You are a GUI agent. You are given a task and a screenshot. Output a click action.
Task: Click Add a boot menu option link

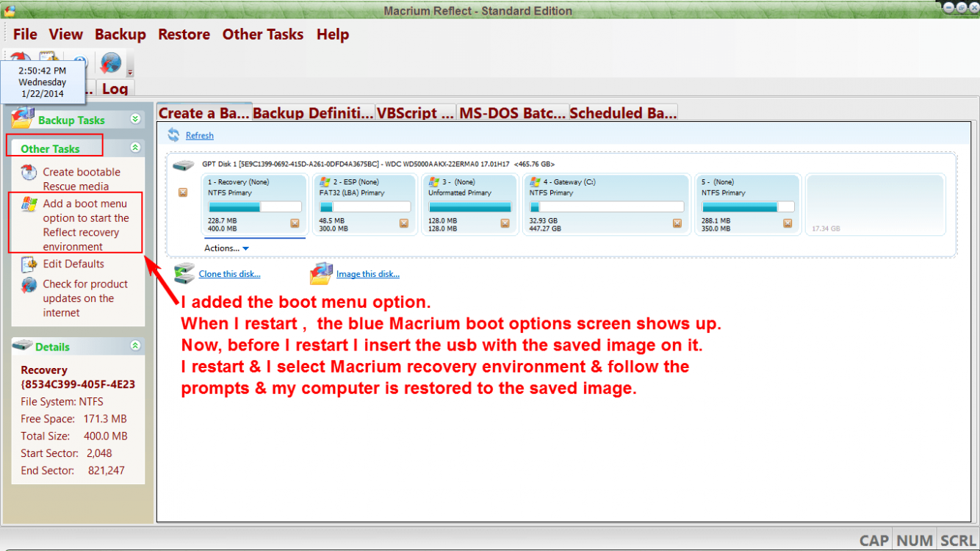tap(86, 225)
